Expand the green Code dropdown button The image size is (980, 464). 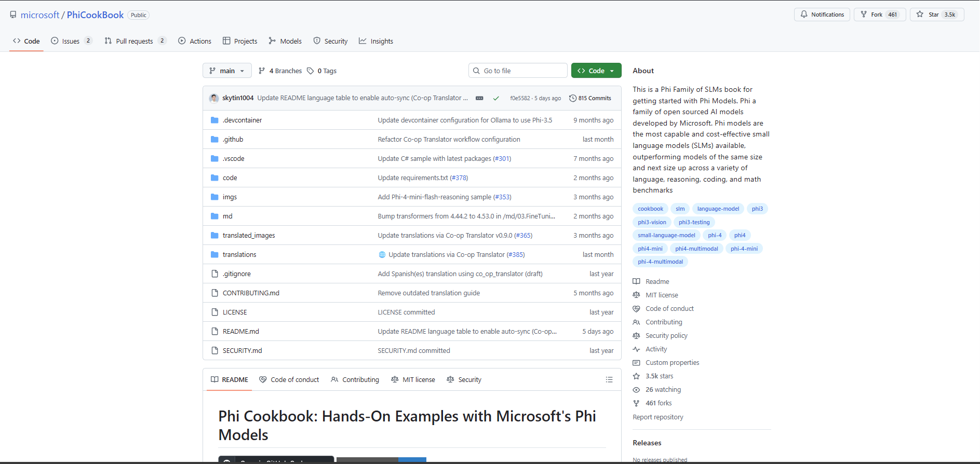click(596, 71)
